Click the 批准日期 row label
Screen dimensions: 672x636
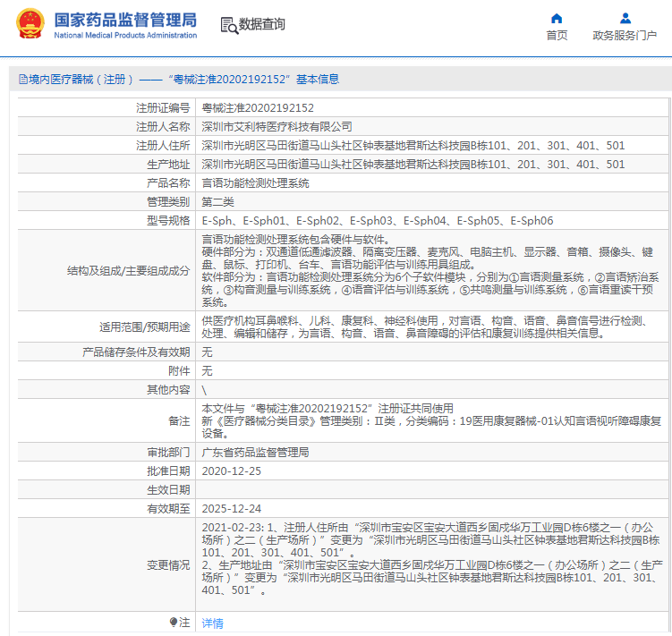[x=168, y=471]
